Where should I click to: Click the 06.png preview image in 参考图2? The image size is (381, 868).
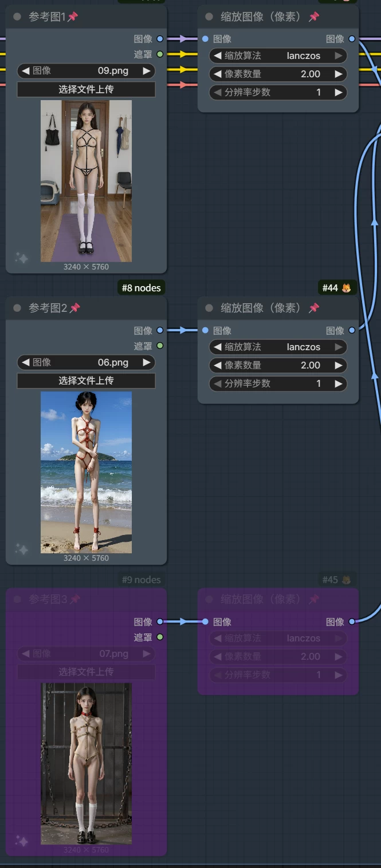click(86, 472)
